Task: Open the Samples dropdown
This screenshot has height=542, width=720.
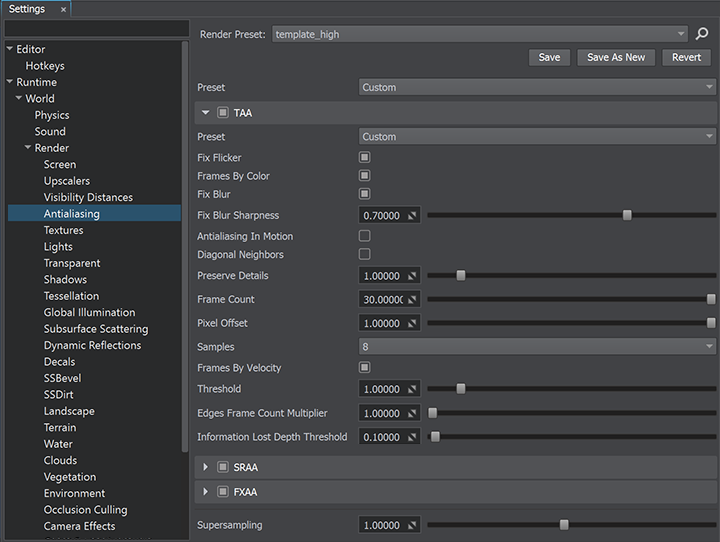Action: (537, 346)
